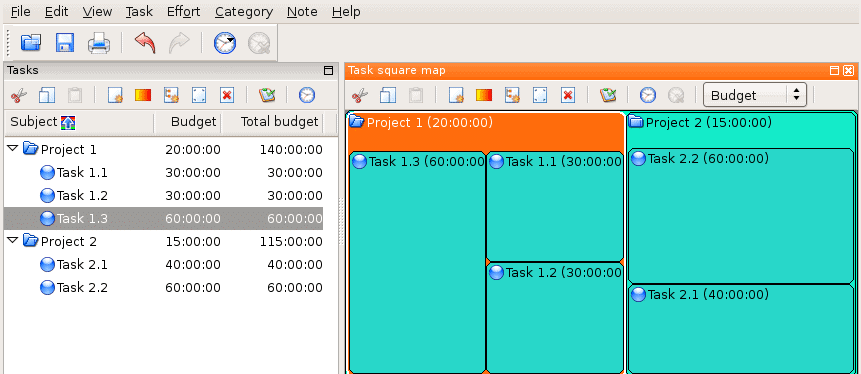Select Project 2 row in task tree
Image resolution: width=861 pixels, height=374 pixels.
tap(164, 241)
